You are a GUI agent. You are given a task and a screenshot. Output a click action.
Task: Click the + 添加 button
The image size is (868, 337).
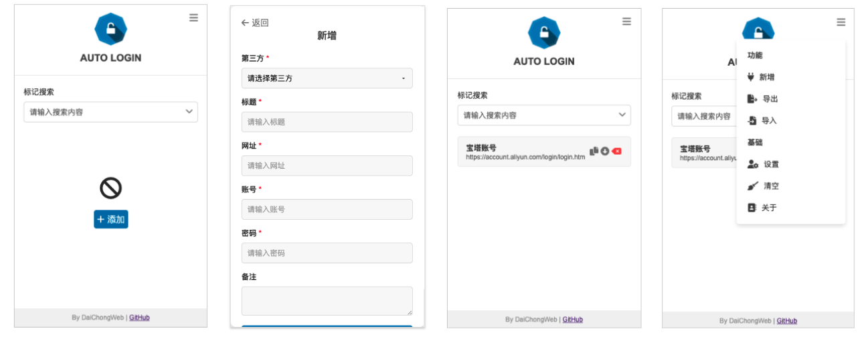[110, 219]
